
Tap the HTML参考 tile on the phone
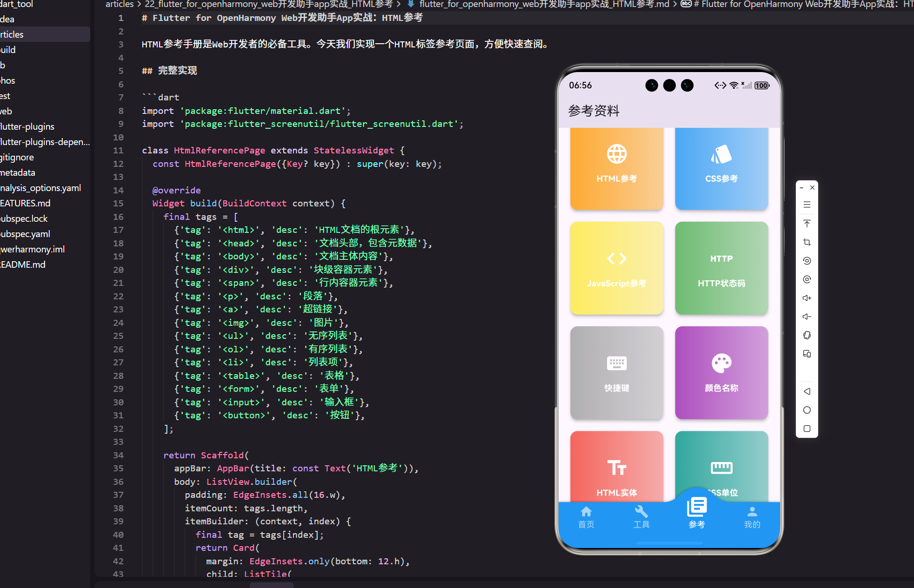[616, 169]
